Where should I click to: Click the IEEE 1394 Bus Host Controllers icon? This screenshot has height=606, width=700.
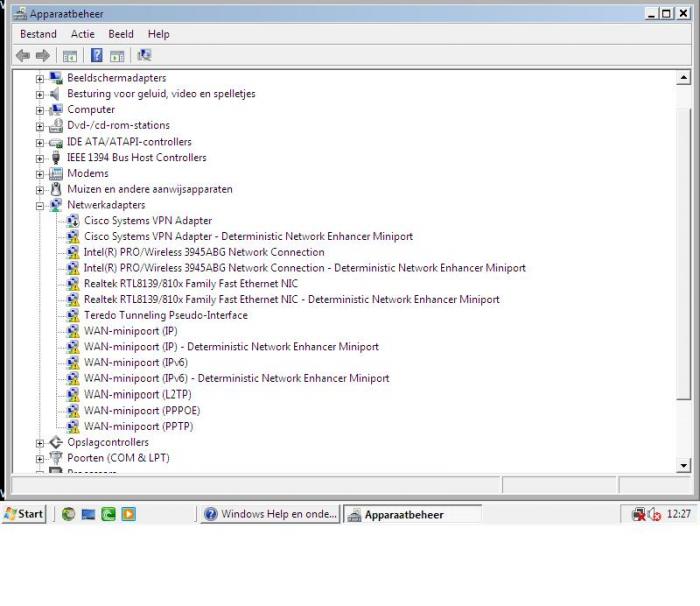[x=56, y=158]
